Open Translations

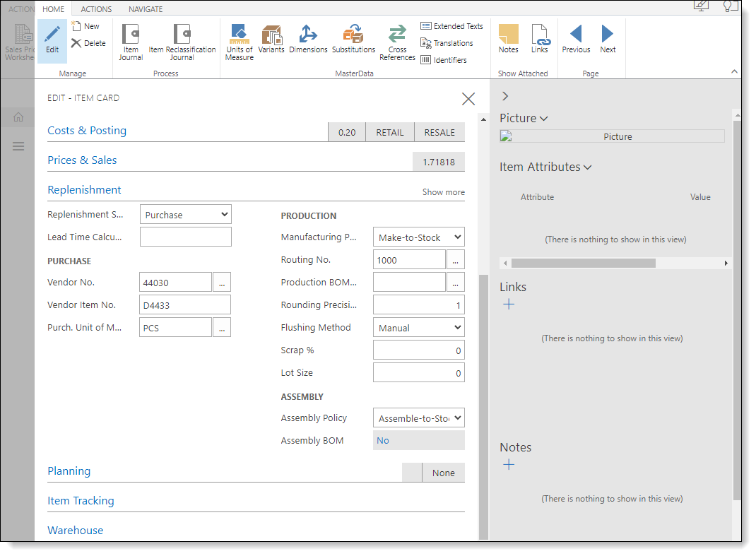point(447,43)
